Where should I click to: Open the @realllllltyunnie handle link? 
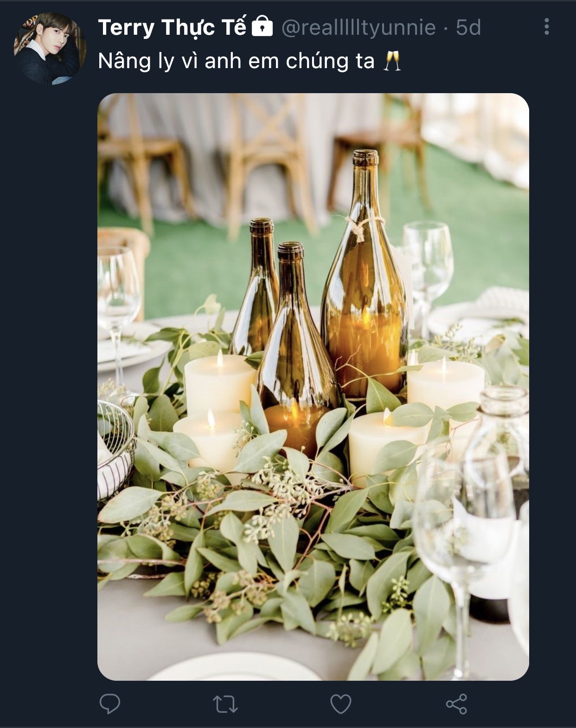[x=358, y=27]
